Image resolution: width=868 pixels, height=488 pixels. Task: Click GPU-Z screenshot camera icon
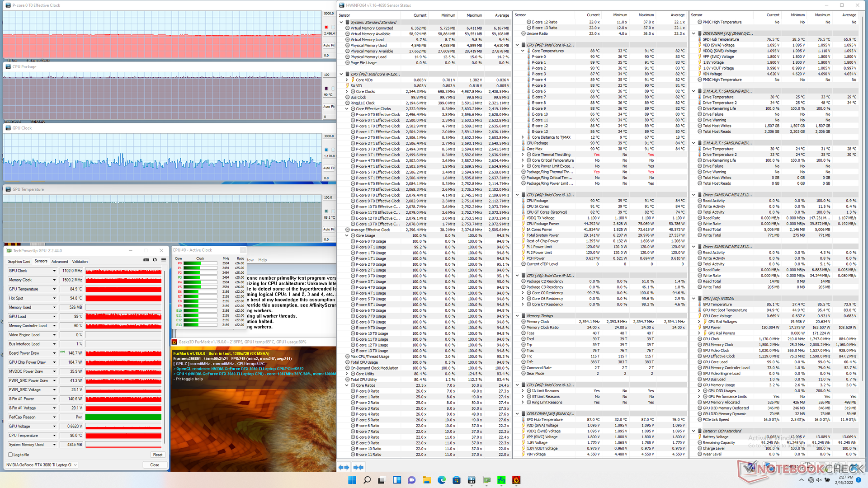click(146, 260)
